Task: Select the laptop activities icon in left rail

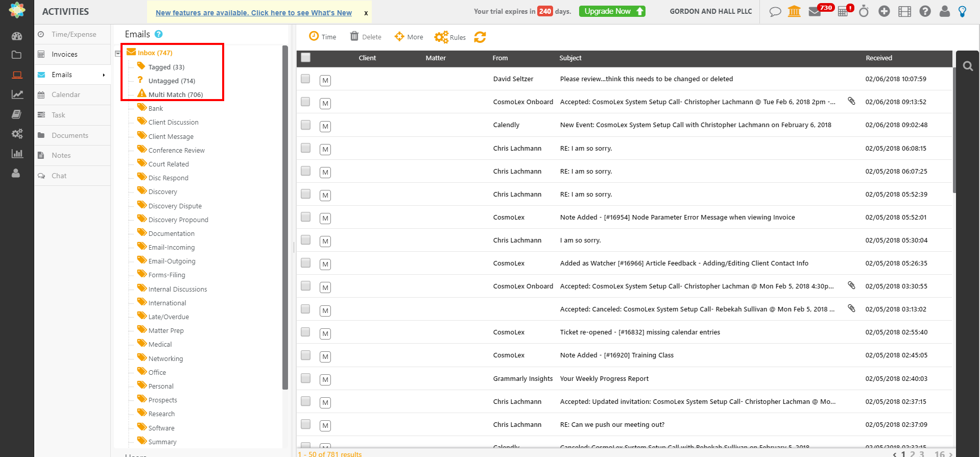Action: (17, 75)
